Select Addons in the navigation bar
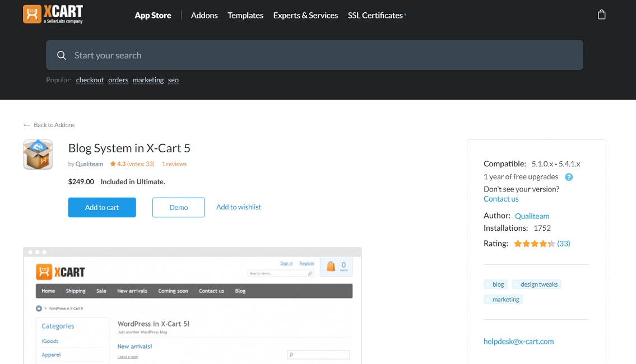636x364 pixels. pyautogui.click(x=204, y=15)
